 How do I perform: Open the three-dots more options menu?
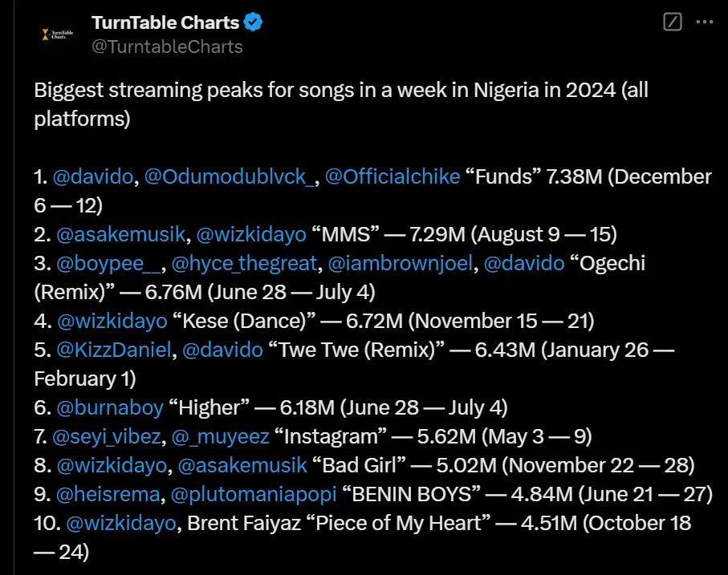click(x=705, y=22)
